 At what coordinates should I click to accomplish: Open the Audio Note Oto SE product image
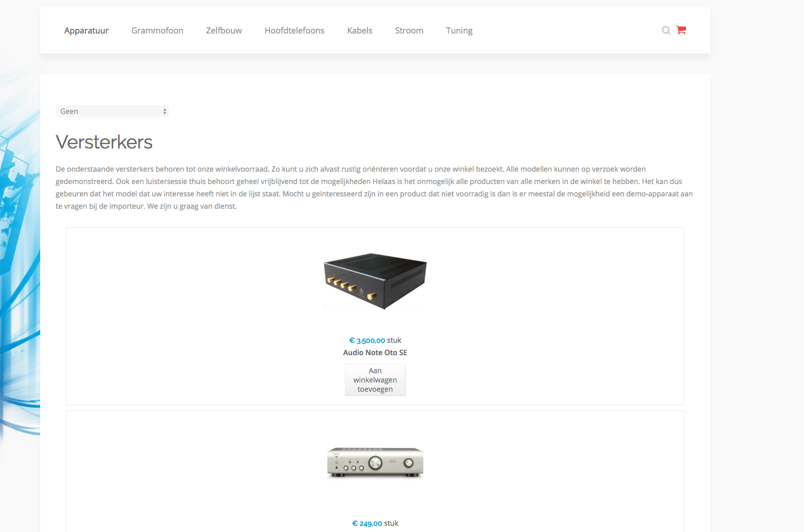click(375, 281)
